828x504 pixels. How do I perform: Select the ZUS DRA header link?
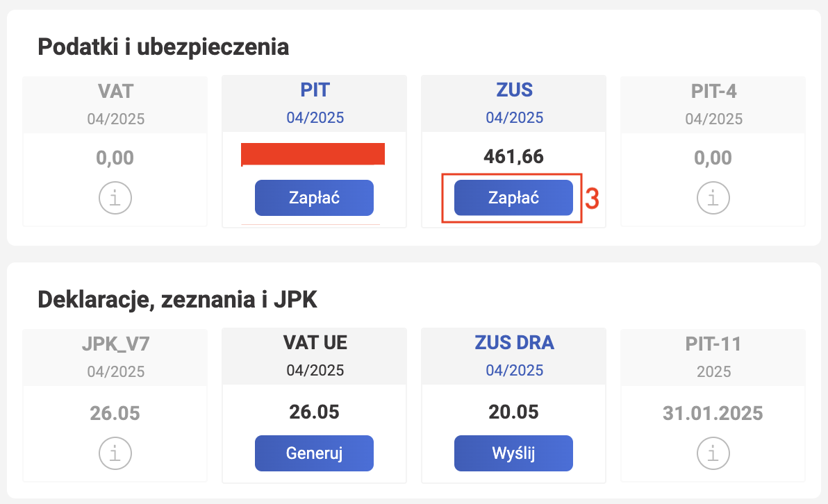[x=514, y=343]
